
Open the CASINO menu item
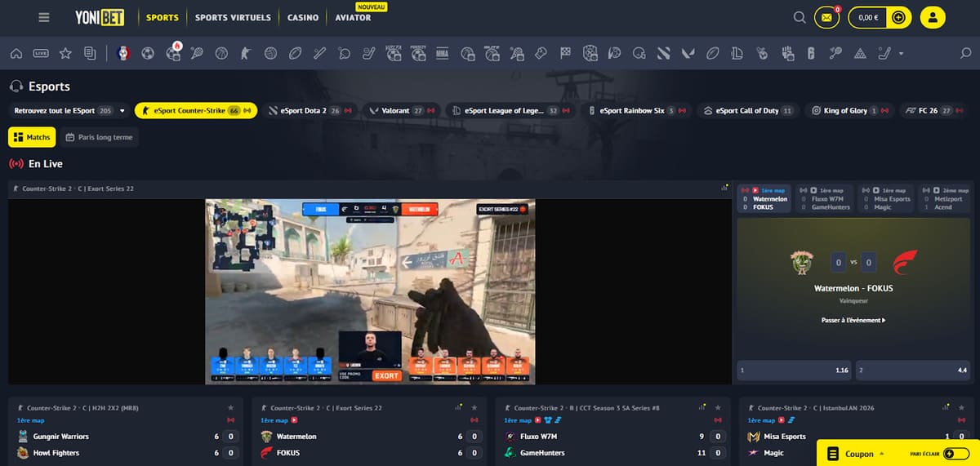click(x=303, y=17)
